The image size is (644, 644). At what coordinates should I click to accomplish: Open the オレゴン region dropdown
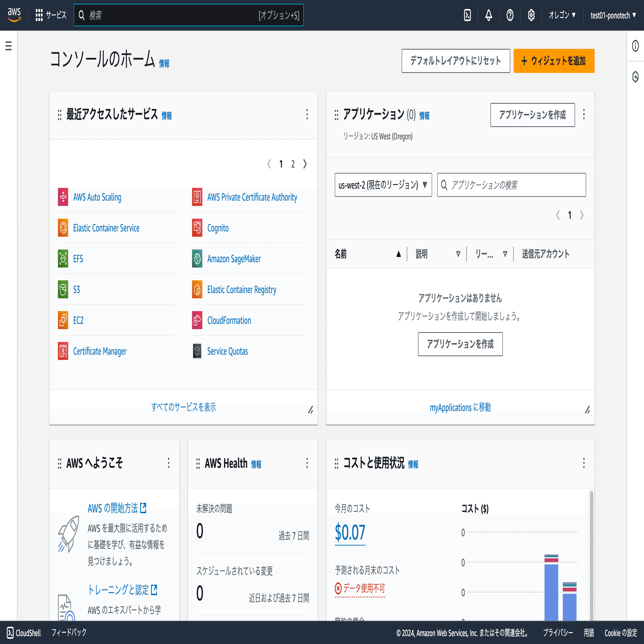562,15
